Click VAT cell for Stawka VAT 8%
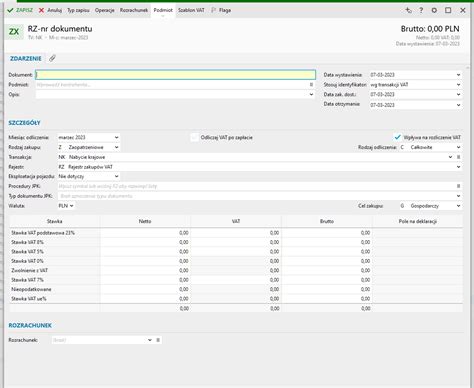Viewport: 474px width, 388px height. 236,242
